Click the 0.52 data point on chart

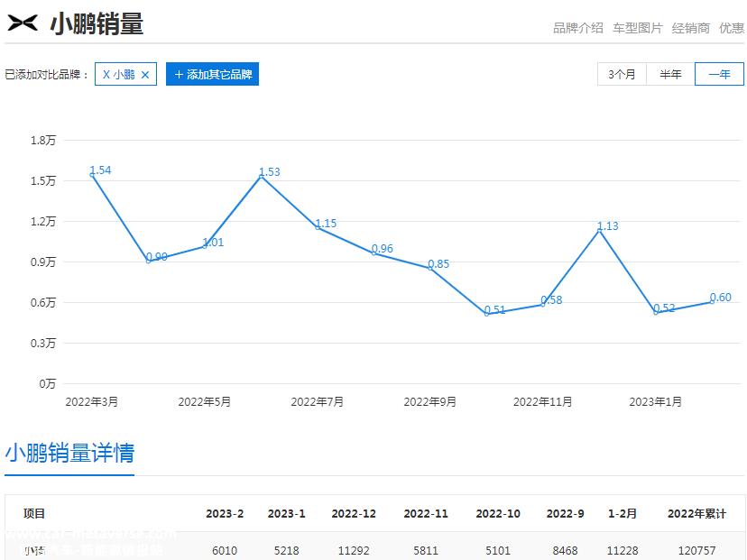pyautogui.click(x=656, y=312)
